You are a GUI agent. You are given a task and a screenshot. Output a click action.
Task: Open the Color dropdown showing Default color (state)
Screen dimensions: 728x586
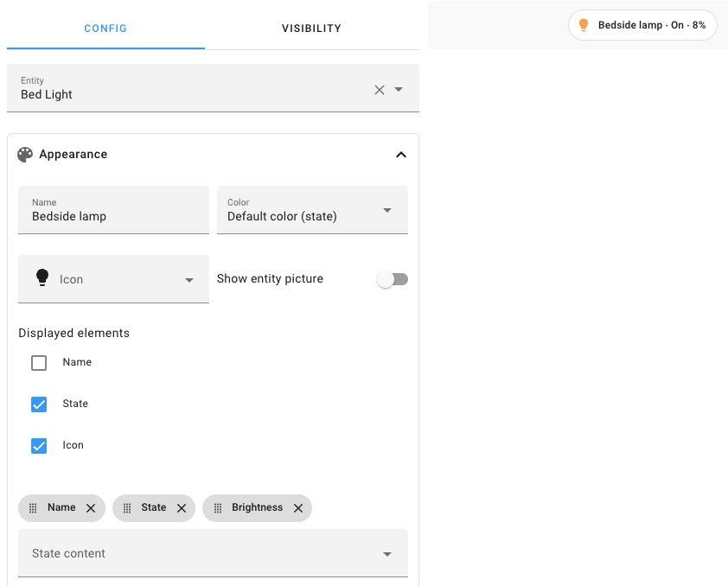tap(386, 210)
